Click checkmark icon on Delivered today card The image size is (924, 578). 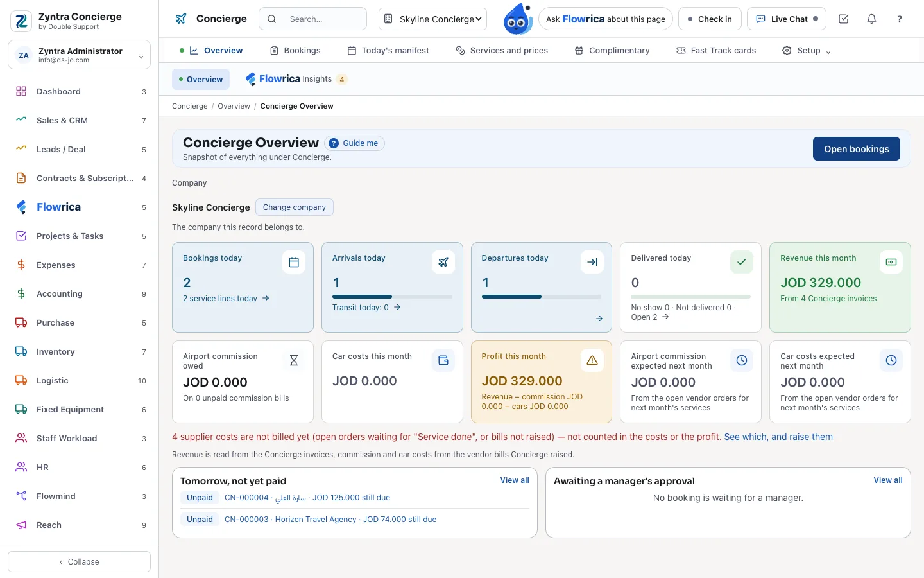pos(742,262)
